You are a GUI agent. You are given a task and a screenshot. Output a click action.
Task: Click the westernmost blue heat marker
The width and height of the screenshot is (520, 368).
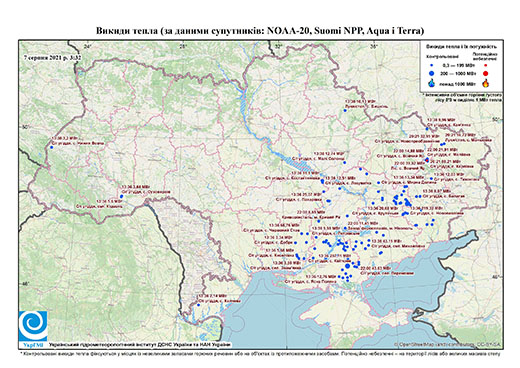[x=51, y=147]
